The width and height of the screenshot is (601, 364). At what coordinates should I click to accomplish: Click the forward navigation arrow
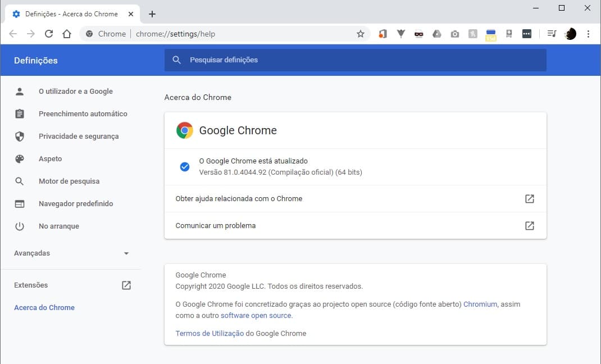(31, 34)
